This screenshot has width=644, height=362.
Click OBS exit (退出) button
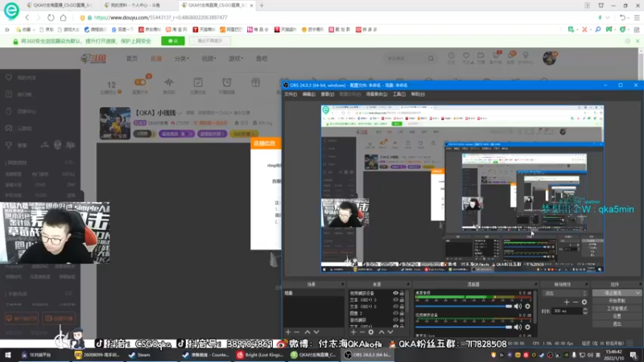617,324
